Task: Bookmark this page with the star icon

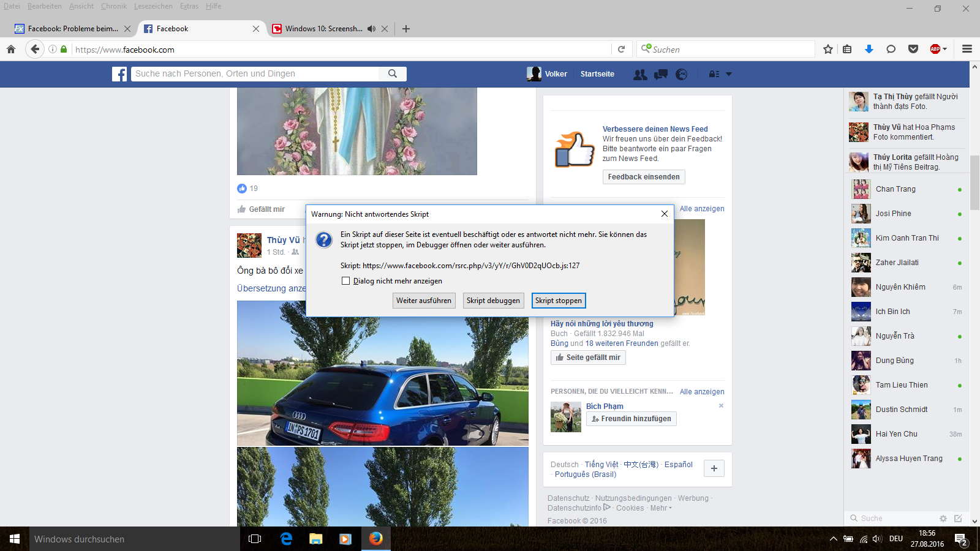Action: (x=828, y=49)
